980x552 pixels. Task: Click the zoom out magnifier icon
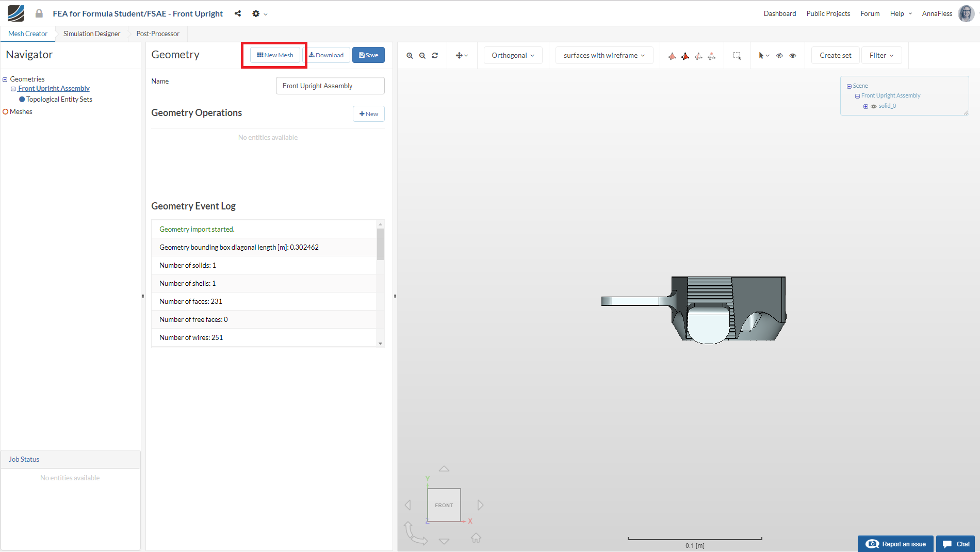coord(422,56)
